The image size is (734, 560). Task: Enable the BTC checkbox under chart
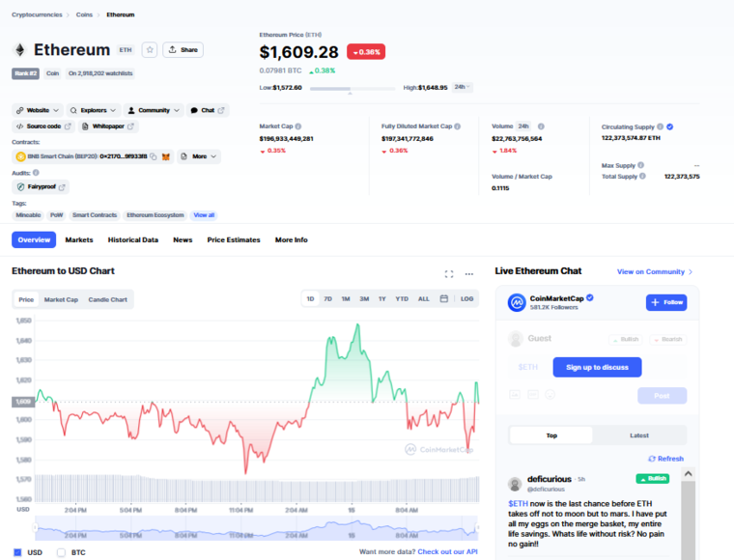tap(61, 552)
